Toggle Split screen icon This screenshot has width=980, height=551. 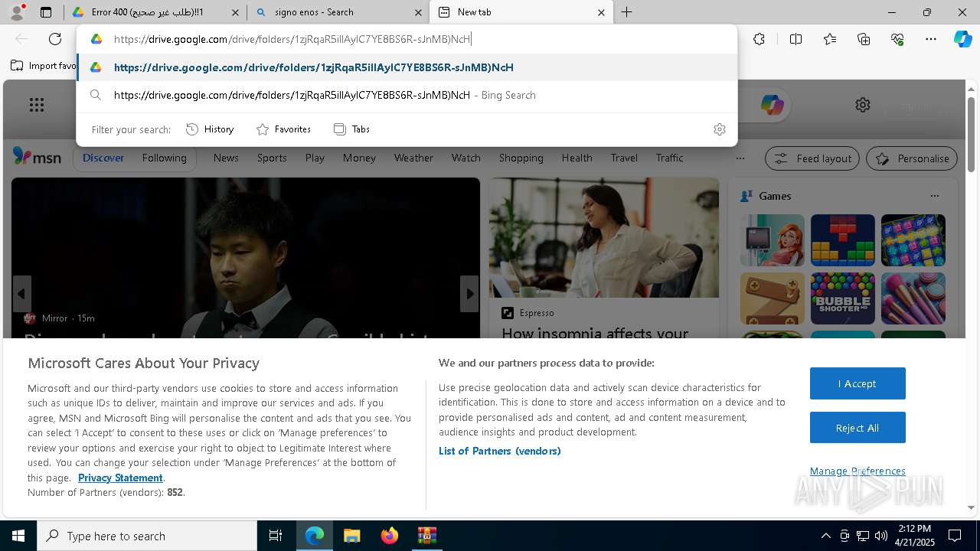795,39
